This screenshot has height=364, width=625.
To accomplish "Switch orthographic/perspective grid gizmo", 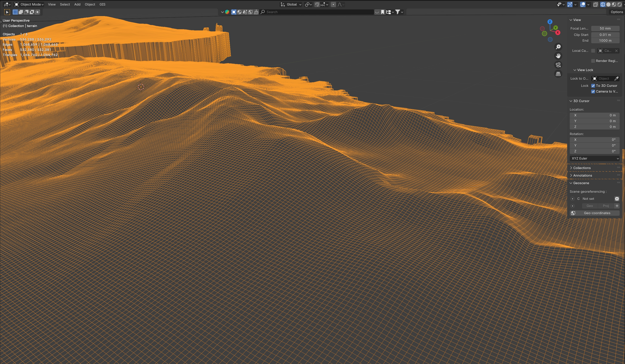I will click(558, 74).
